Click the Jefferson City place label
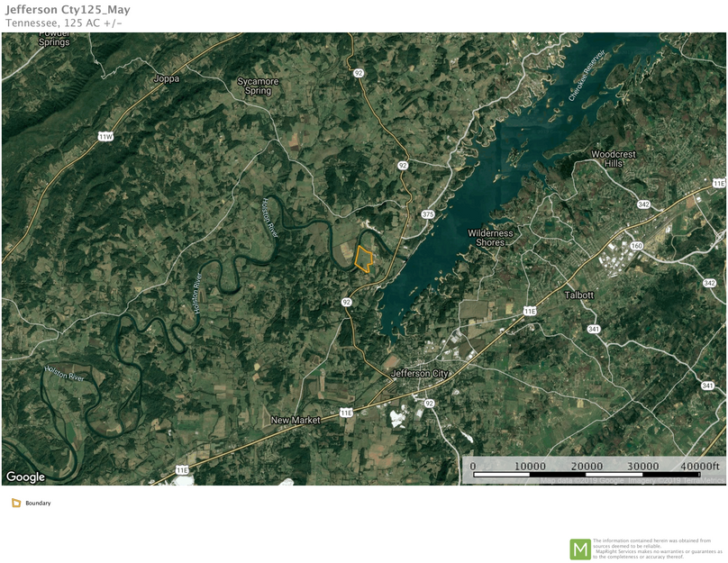The height and width of the screenshot is (563, 728). point(421,372)
